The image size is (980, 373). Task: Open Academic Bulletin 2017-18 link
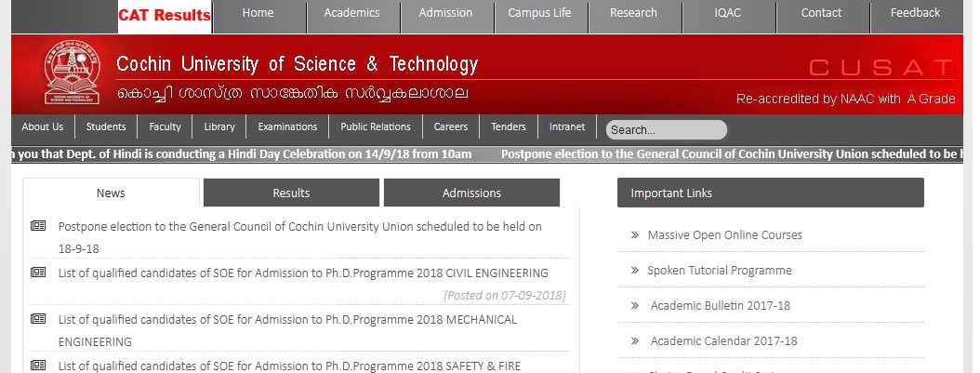tap(720, 305)
